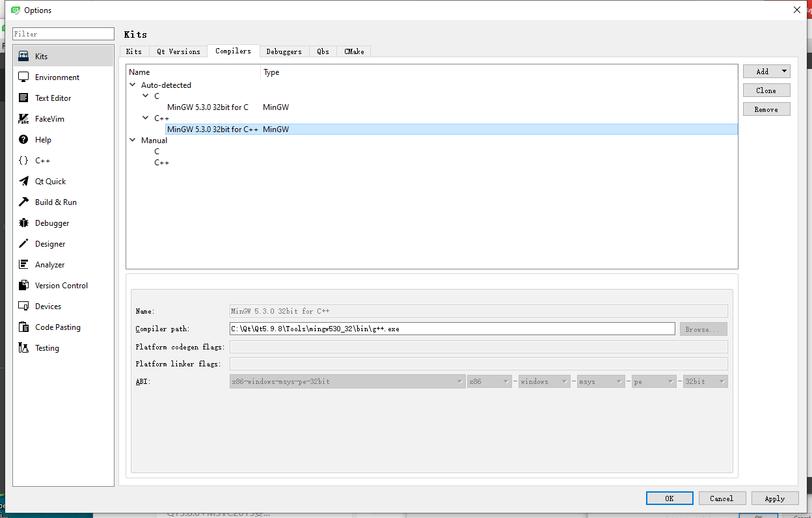Switch to the CMake tab
Screen dimensions: 812x518
tap(354, 51)
